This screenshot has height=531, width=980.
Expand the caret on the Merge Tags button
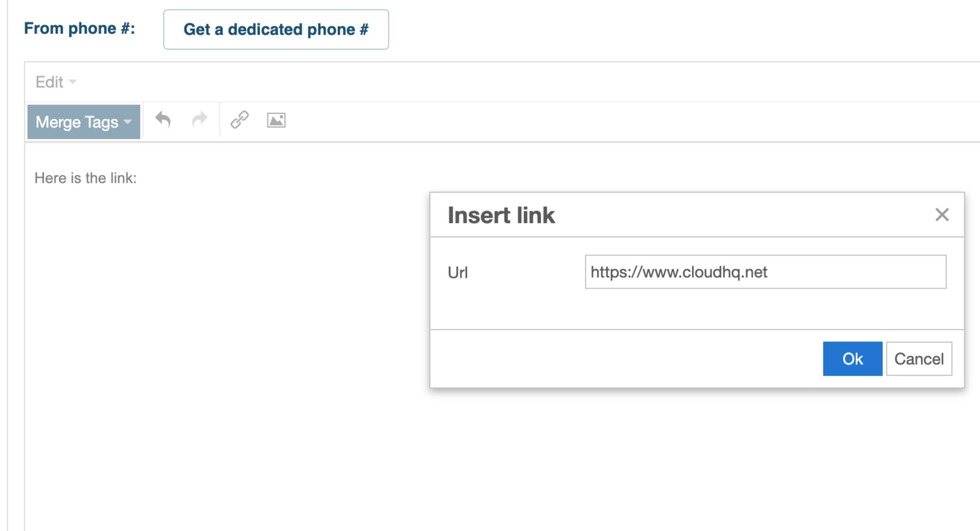(128, 122)
